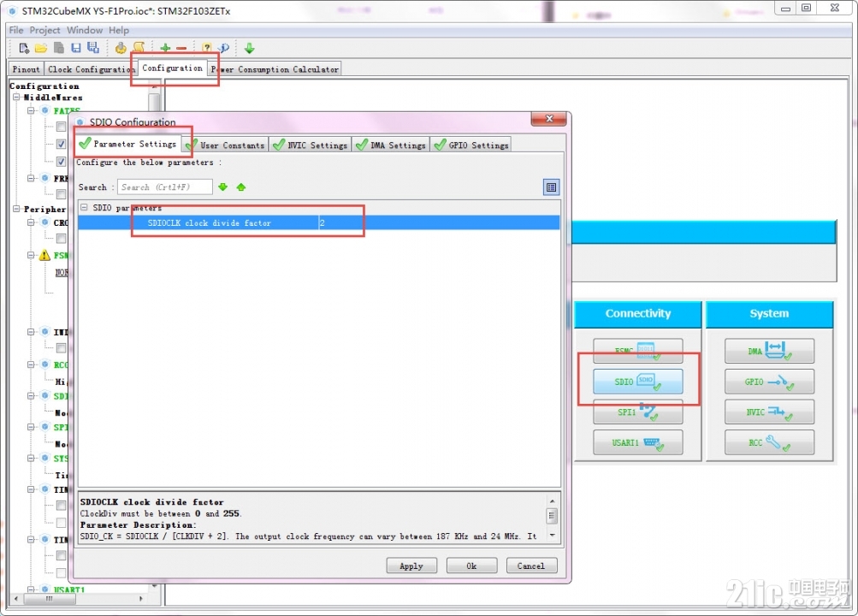This screenshot has width=858, height=616.
Task: Open the Window menu
Action: [x=85, y=30]
